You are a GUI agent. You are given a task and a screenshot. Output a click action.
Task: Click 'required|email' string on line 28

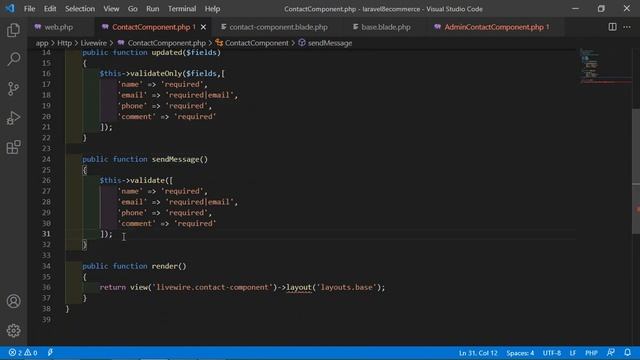199,202
